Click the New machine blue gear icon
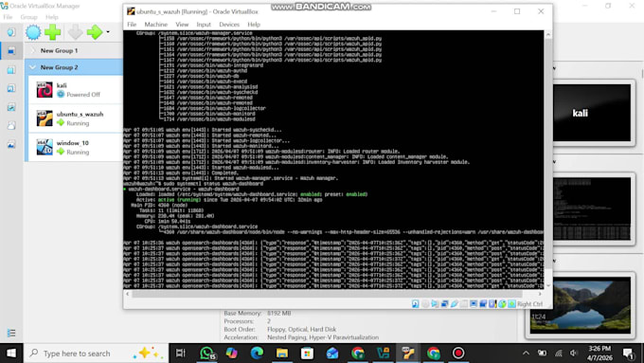Image resolution: width=644 pixels, height=363 pixels. coord(33,32)
